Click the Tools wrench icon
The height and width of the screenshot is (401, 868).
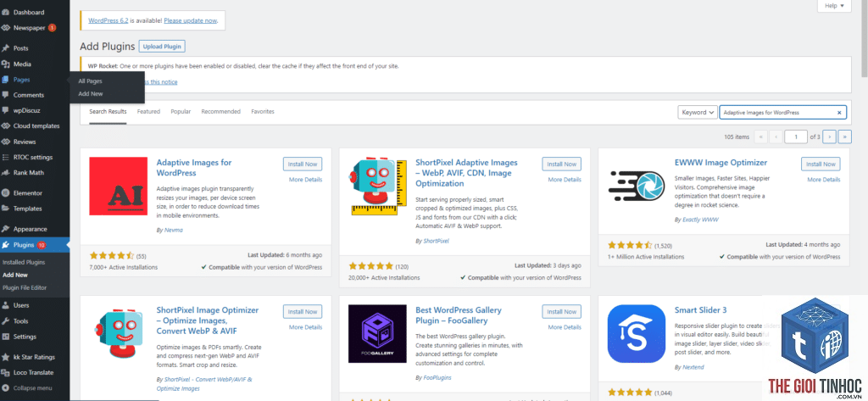pos(6,320)
